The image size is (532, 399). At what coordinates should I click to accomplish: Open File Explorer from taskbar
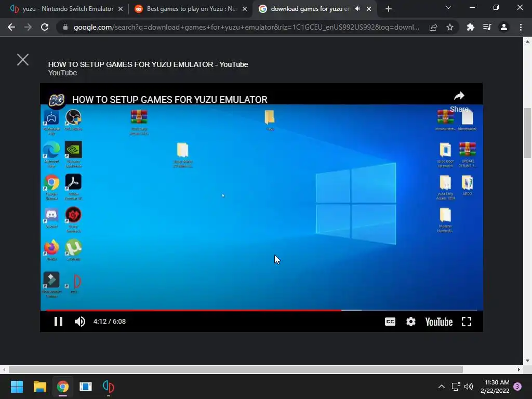(39, 387)
